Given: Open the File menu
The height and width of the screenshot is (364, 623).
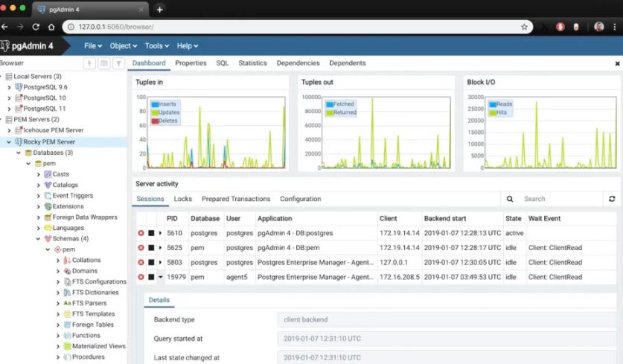Looking at the screenshot, I should [93, 46].
